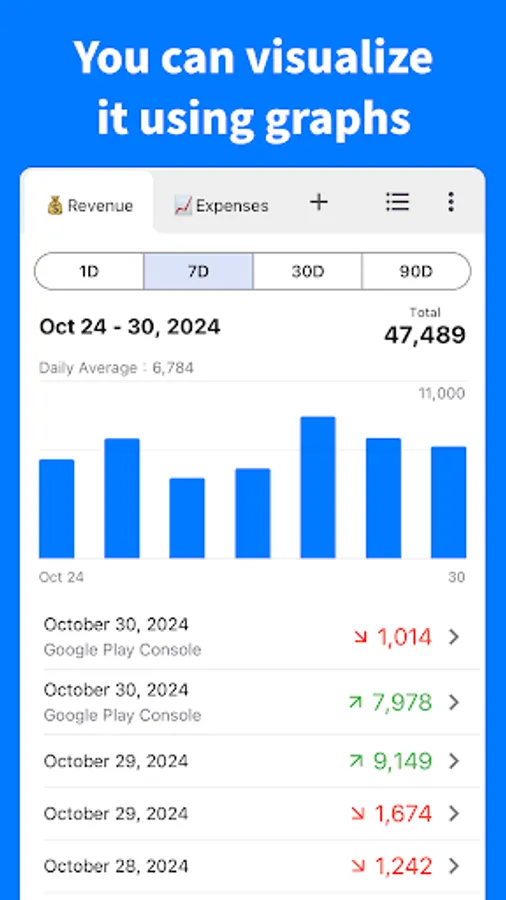Select the 7D period
The image size is (506, 900).
(x=198, y=271)
